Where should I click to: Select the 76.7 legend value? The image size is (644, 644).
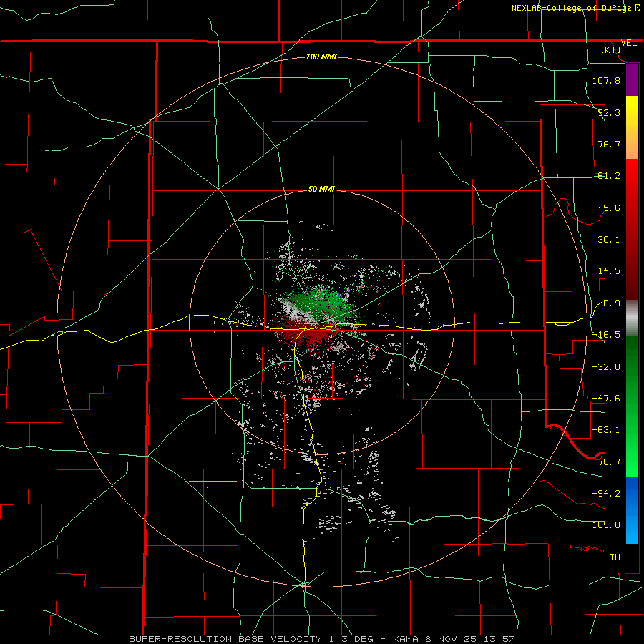609,144
